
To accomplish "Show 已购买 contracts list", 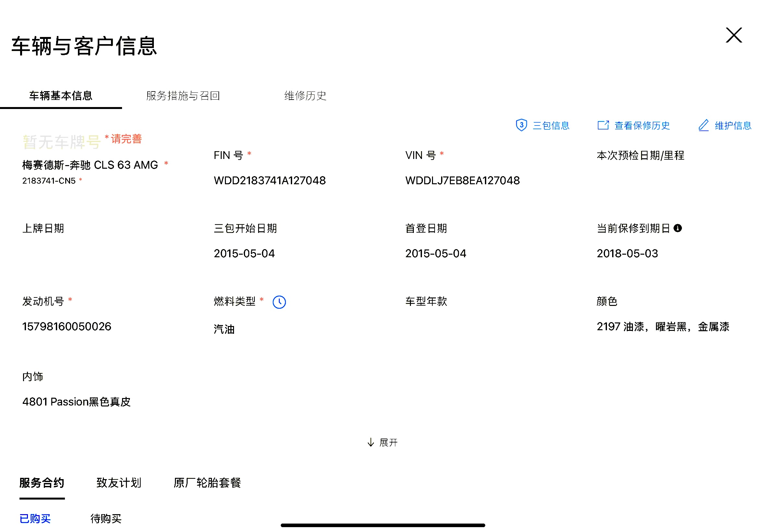I will pos(35,518).
